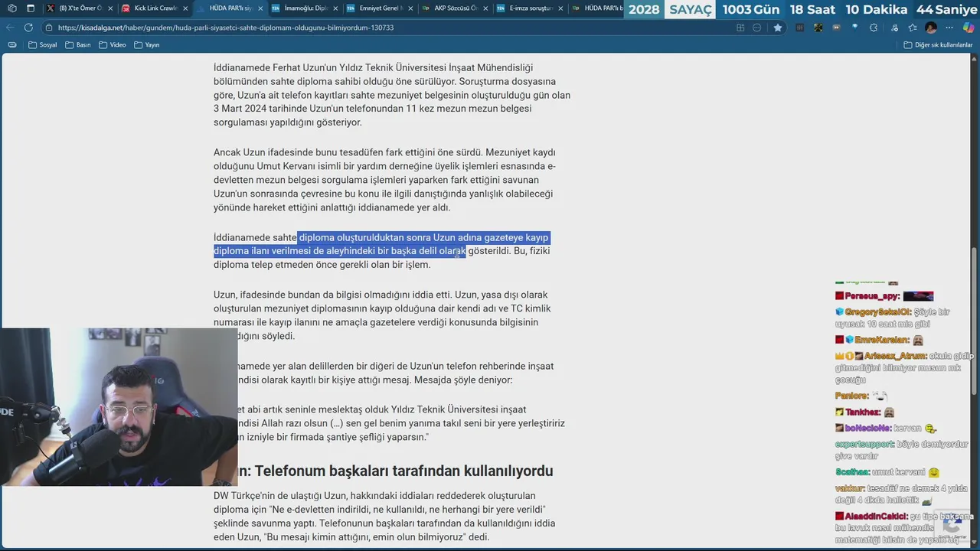The height and width of the screenshot is (551, 980).
Task: Click the lock icon in the address bar
Action: (x=49, y=28)
